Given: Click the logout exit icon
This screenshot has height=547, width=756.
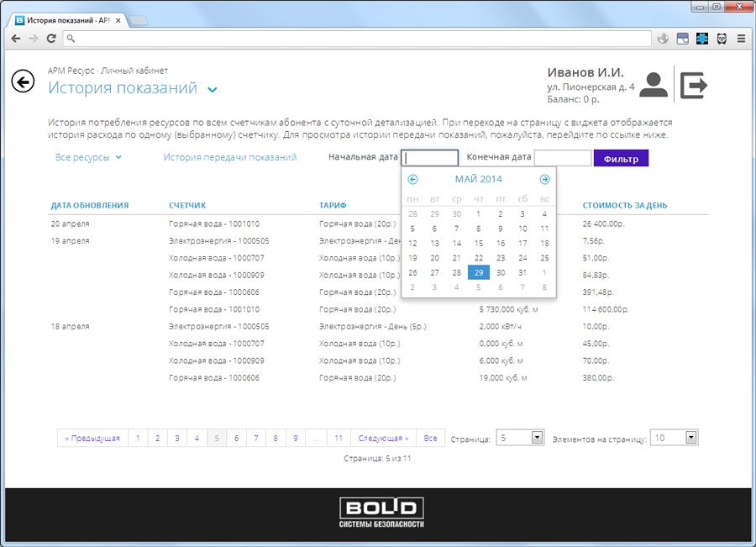Looking at the screenshot, I should (694, 85).
